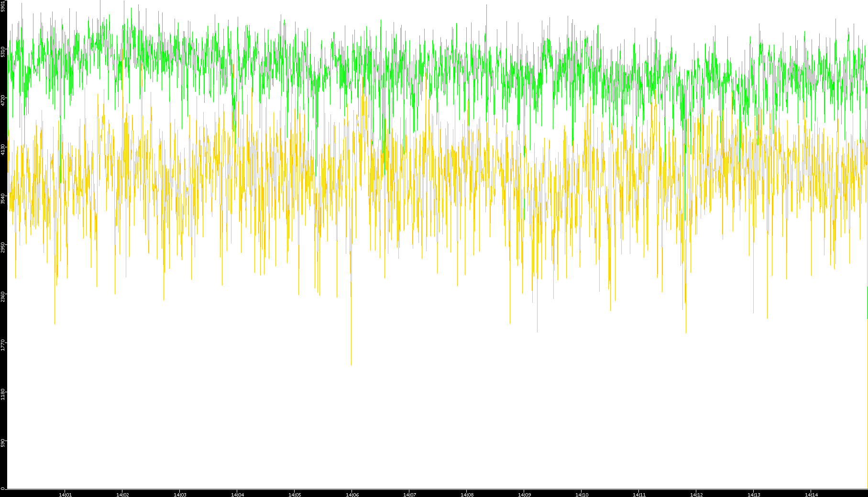The image size is (868, 497).
Task: Click the 4130 vertical axis label
Action: pos(3,149)
